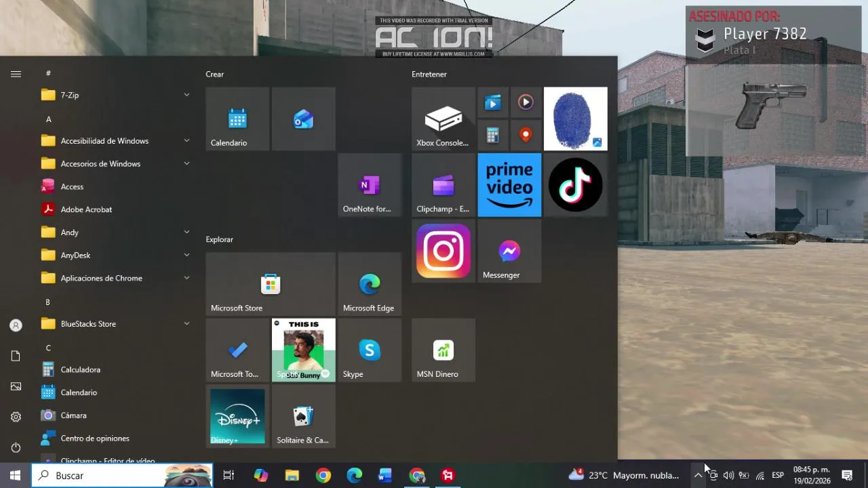The width and height of the screenshot is (868, 488).
Task: Open Word from the taskbar
Action: point(385,476)
